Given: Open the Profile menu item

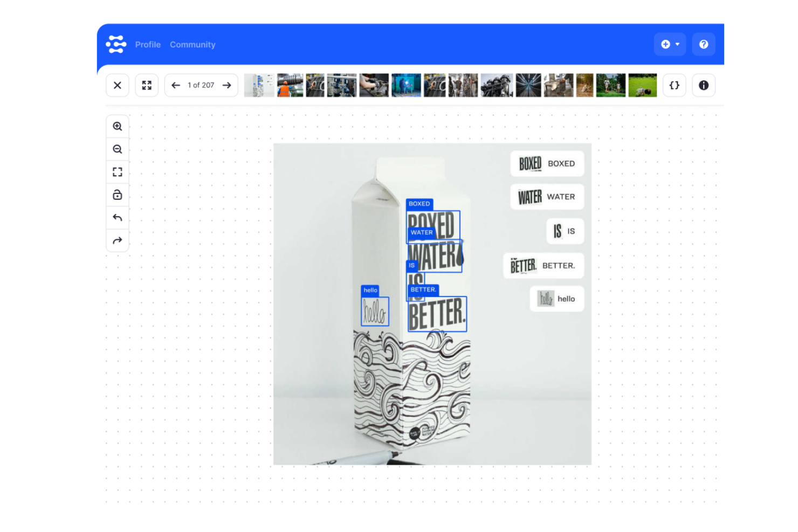Looking at the screenshot, I should 148,44.
